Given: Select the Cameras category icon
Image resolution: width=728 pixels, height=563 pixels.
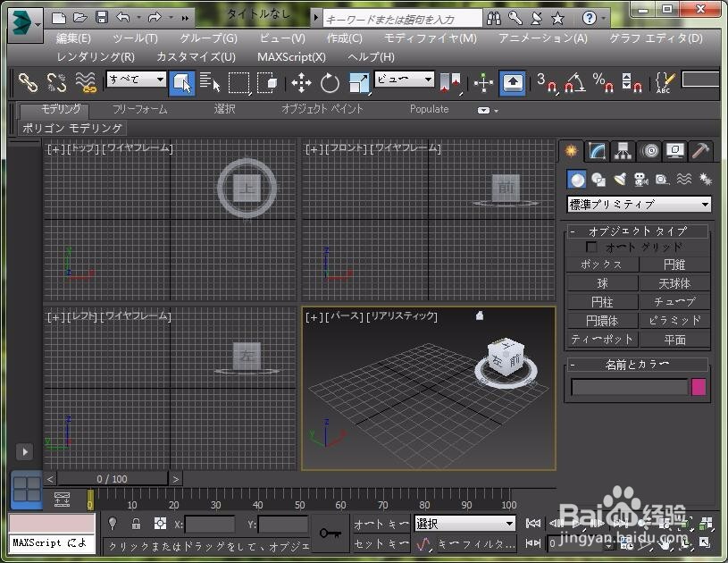Looking at the screenshot, I should point(641,180).
